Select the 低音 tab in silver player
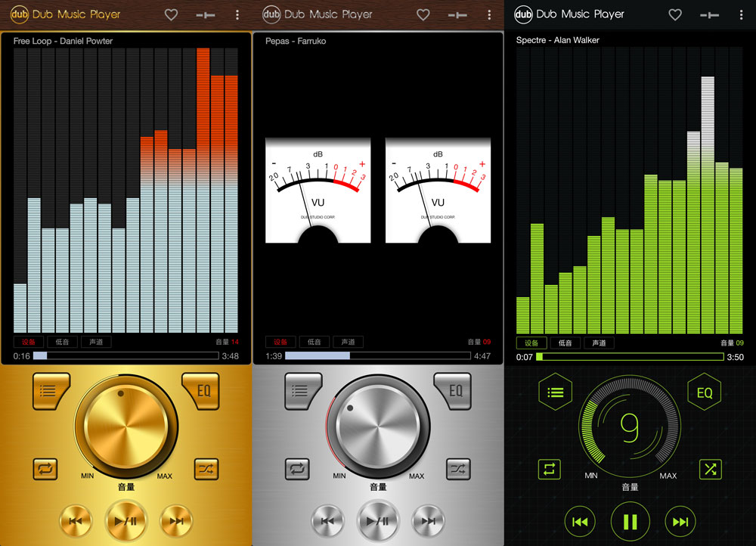Image resolution: width=756 pixels, height=546 pixels. pyautogui.click(x=314, y=342)
